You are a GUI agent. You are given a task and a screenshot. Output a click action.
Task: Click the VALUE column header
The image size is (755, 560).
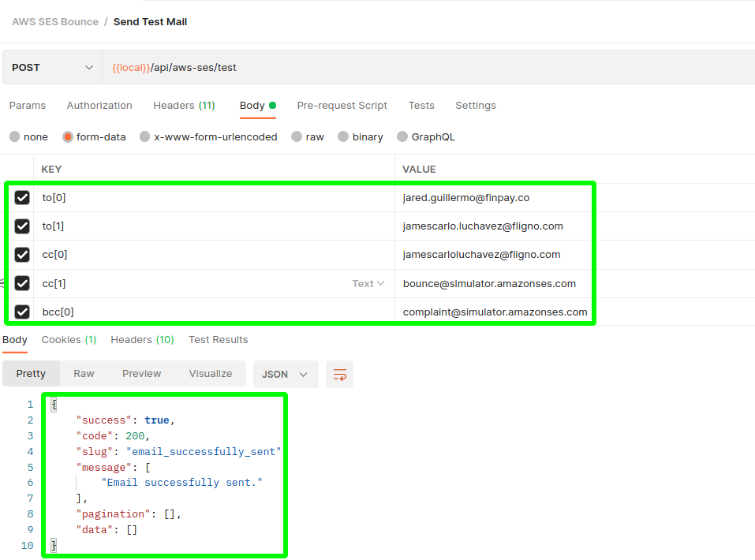click(x=420, y=170)
